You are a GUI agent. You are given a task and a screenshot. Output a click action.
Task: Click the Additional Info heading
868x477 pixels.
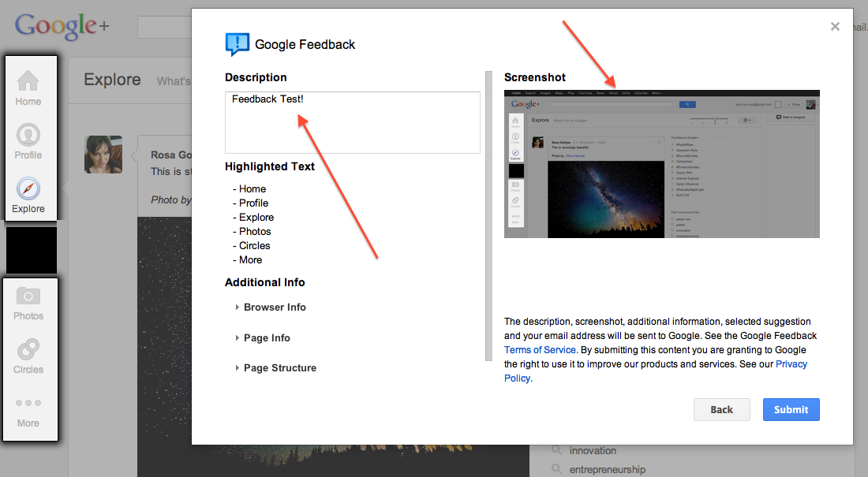pos(264,282)
